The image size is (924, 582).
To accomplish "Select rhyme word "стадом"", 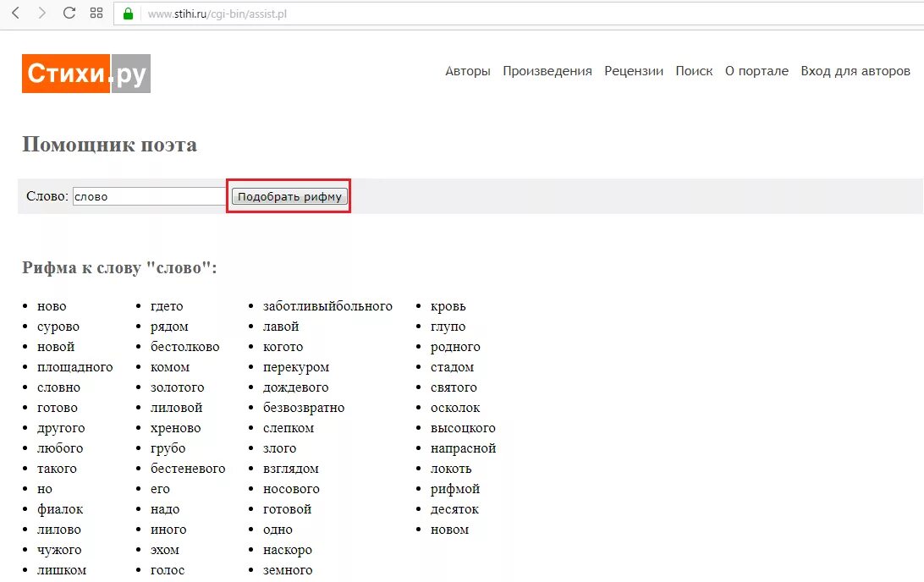I will pos(452,367).
